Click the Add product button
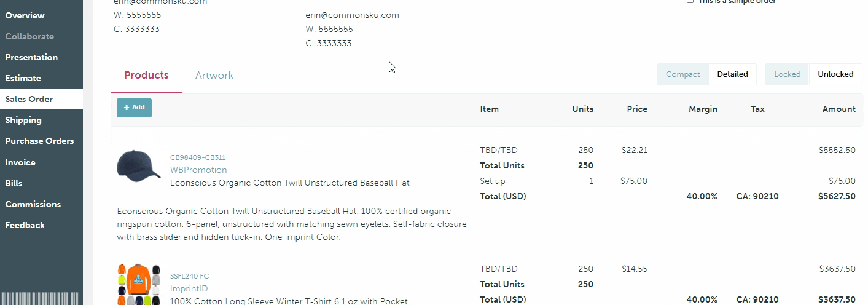 [x=134, y=108]
